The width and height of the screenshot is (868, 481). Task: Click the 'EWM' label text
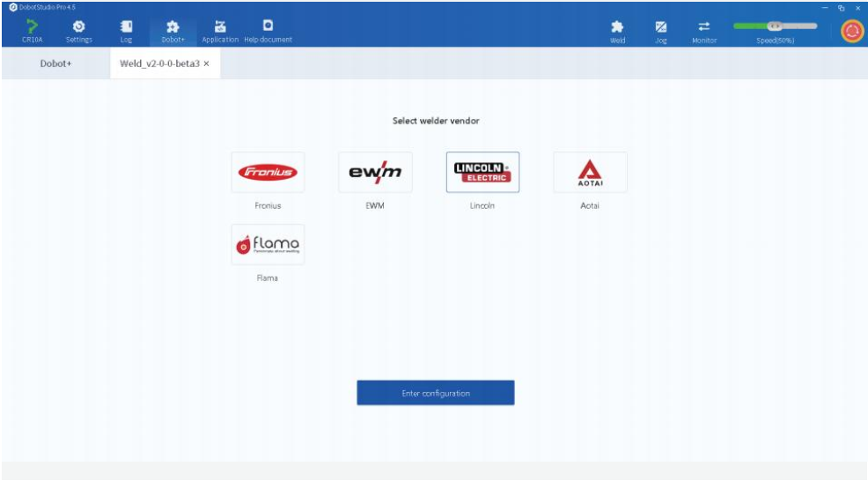375,205
